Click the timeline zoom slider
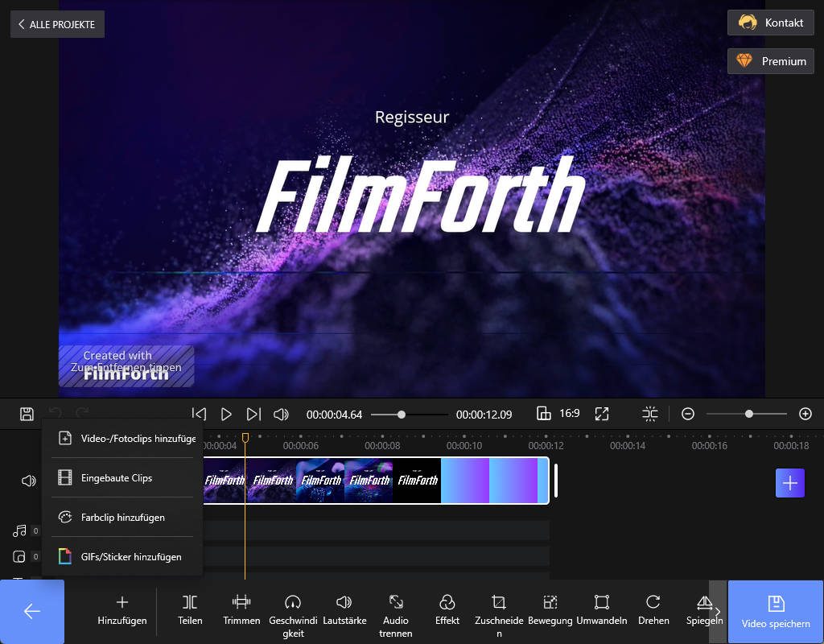824x644 pixels. [746, 415]
